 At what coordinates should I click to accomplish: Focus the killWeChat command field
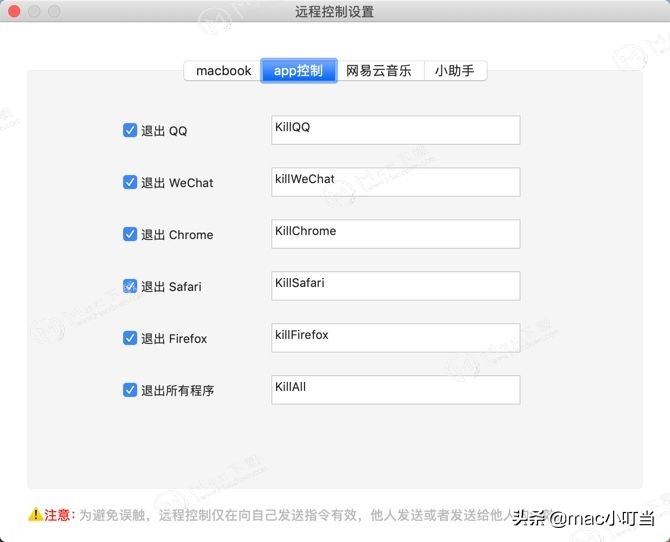(x=396, y=182)
